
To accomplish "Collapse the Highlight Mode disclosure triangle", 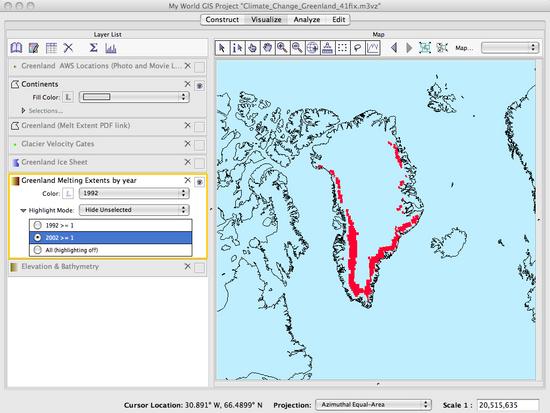I will (23, 211).
